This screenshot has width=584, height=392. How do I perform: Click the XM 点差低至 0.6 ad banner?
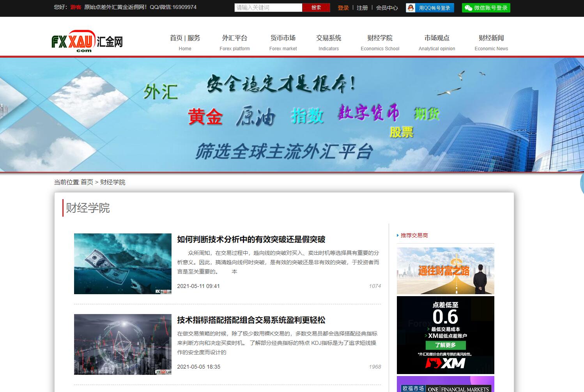click(445, 335)
